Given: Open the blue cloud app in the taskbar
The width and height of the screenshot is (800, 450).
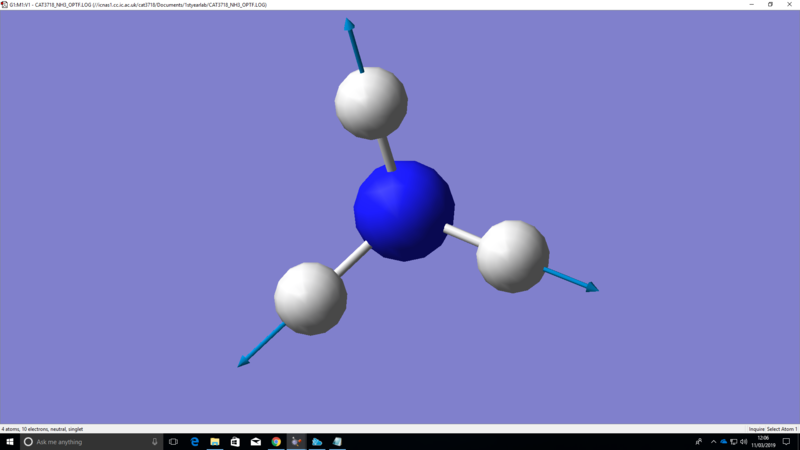Looking at the screenshot, I should pyautogui.click(x=317, y=442).
